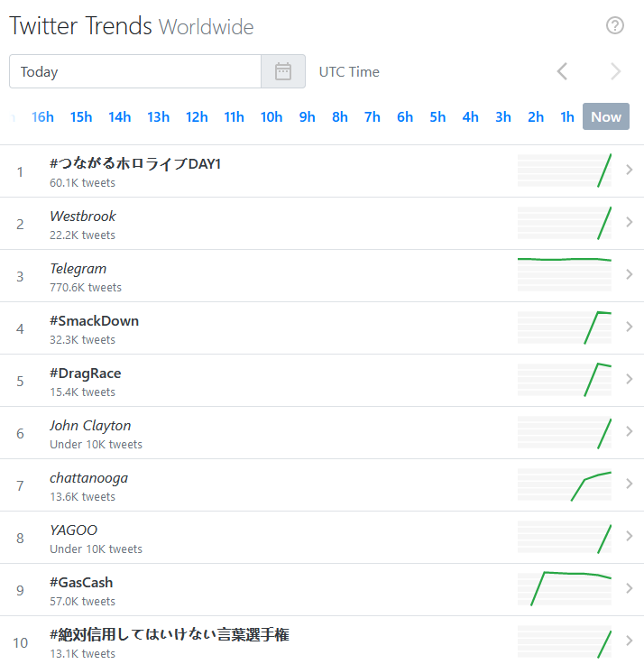Switch to the 12h time tab
The image size is (644, 664).
(197, 117)
